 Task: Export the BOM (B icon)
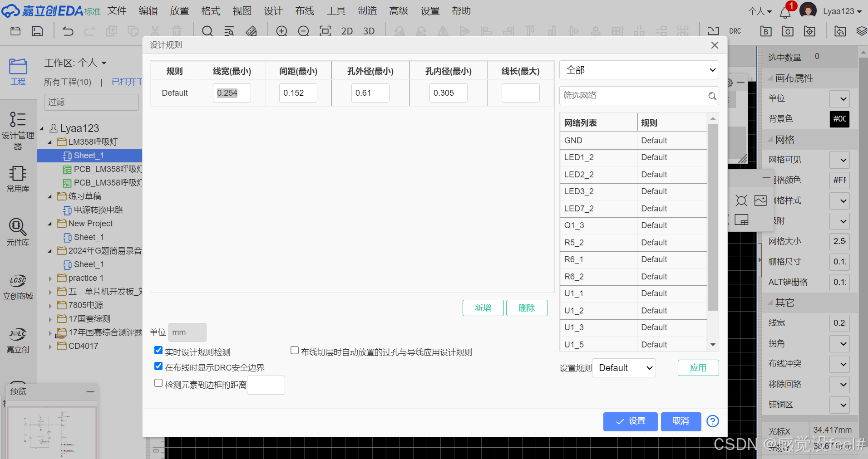point(766,31)
